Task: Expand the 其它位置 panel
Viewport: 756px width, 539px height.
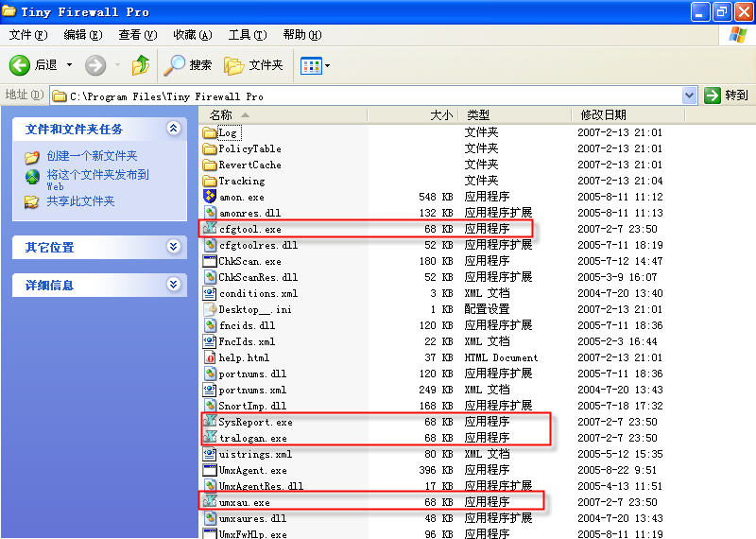Action: point(174,247)
